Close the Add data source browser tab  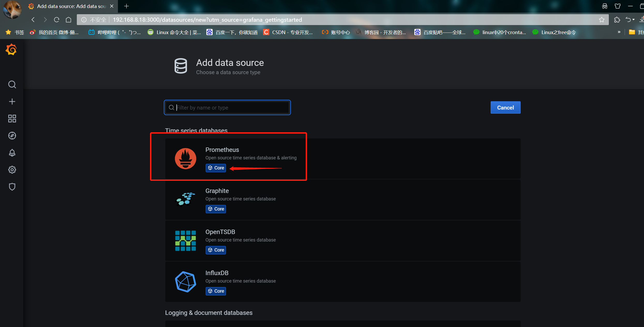pyautogui.click(x=112, y=6)
